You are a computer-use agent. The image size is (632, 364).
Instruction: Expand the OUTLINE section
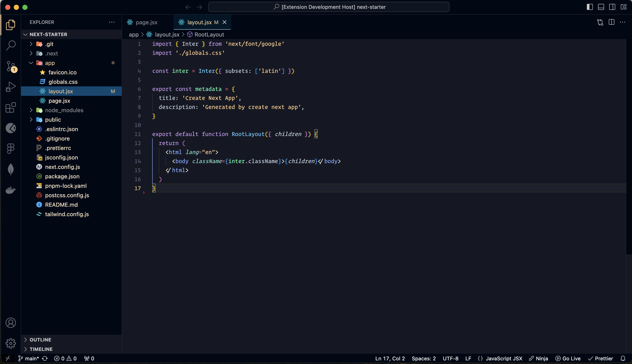pyautogui.click(x=40, y=340)
